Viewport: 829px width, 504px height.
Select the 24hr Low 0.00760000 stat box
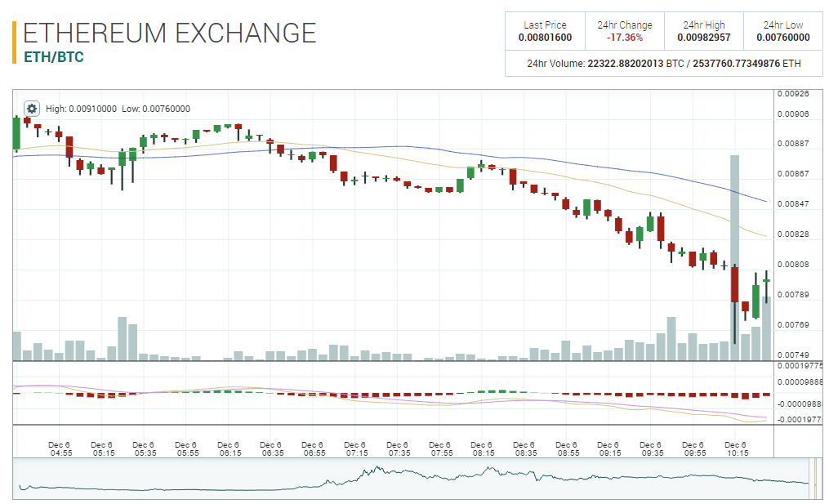782,30
